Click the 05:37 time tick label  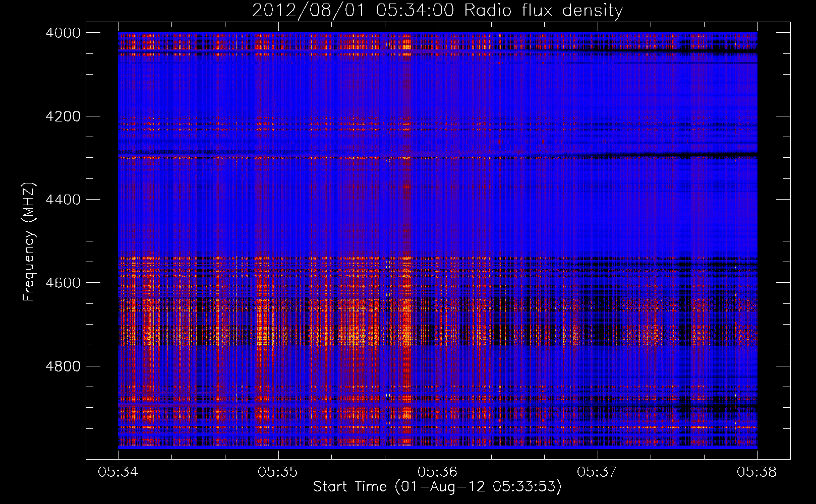point(597,472)
